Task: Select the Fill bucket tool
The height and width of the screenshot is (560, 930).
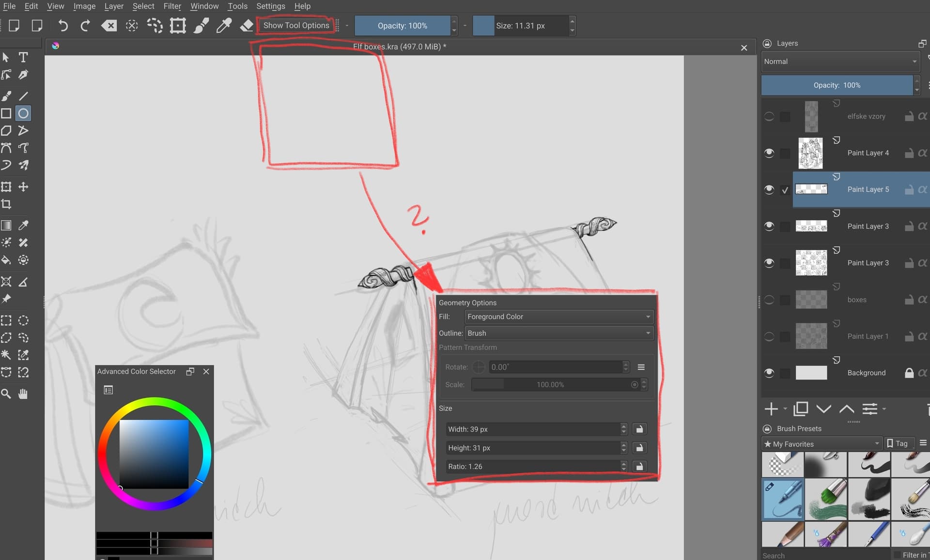Action: pos(6,260)
